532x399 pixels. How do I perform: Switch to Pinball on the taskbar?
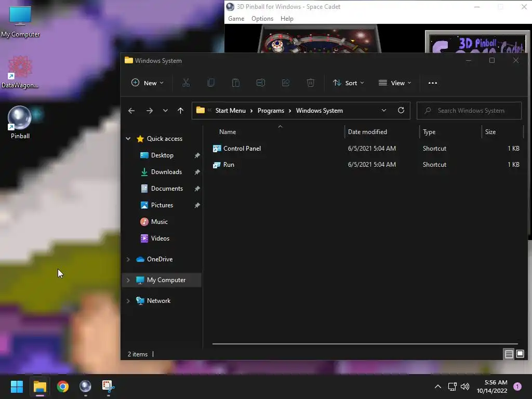click(x=85, y=387)
